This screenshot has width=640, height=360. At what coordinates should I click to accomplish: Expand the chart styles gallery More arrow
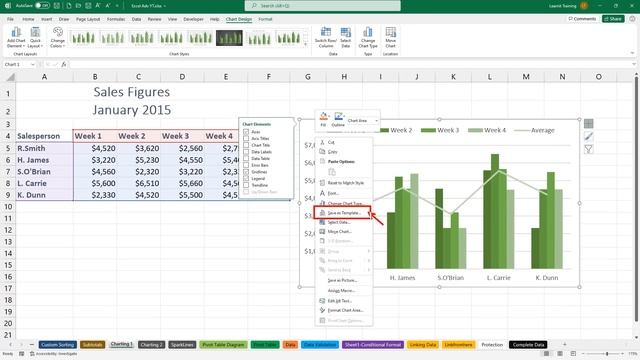[306, 44]
